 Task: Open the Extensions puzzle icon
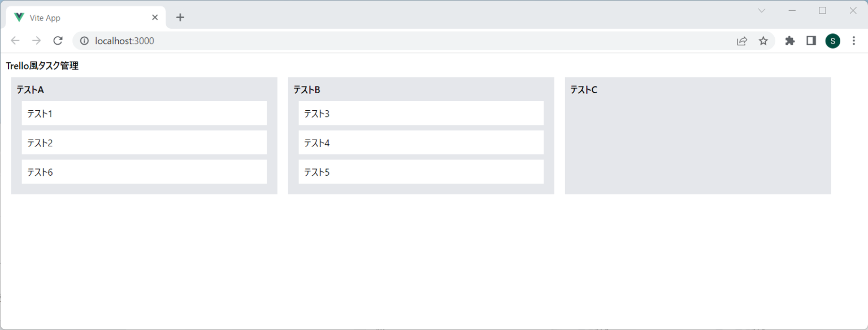tap(790, 41)
